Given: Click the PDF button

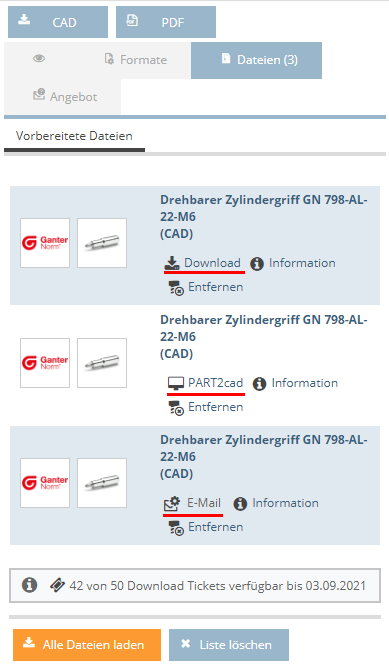Looking at the screenshot, I should coord(166,22).
